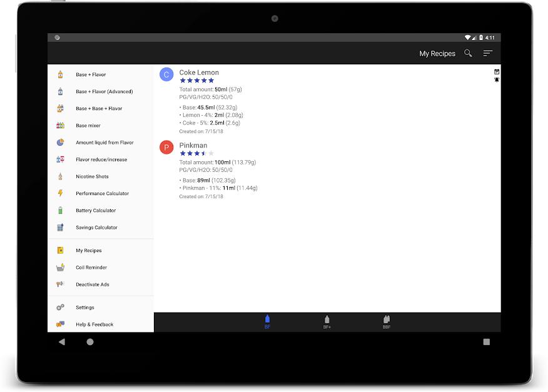Open the Pinkman recipe title
Image resolution: width=548 pixels, height=392 pixels.
(x=193, y=145)
